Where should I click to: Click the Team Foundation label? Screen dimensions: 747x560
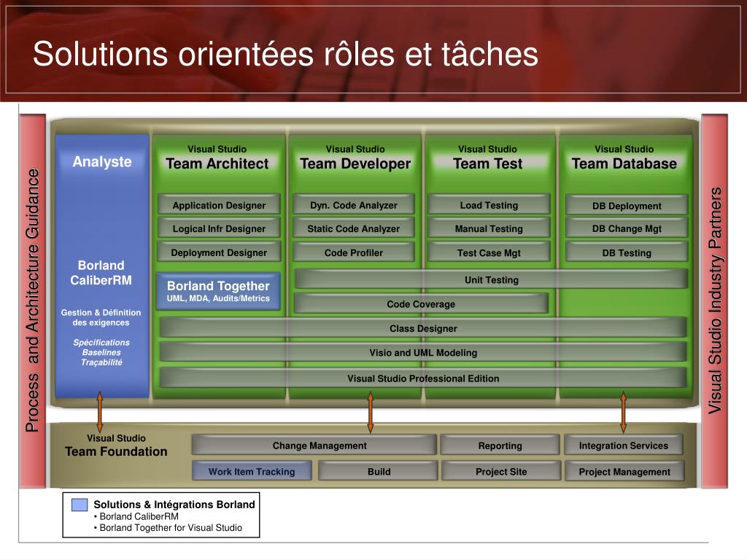[x=116, y=451]
